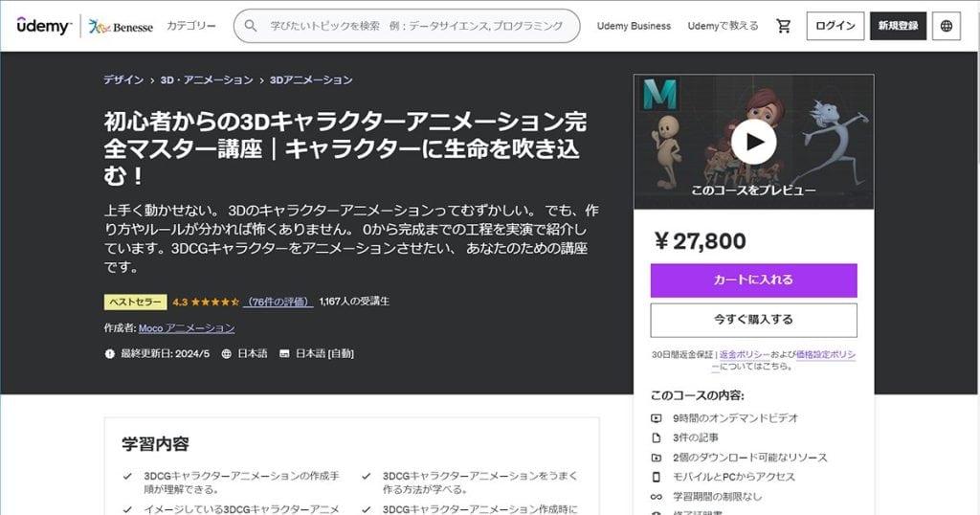The width and height of the screenshot is (980, 515).
Task: Click the course title heading
Action: [345, 148]
